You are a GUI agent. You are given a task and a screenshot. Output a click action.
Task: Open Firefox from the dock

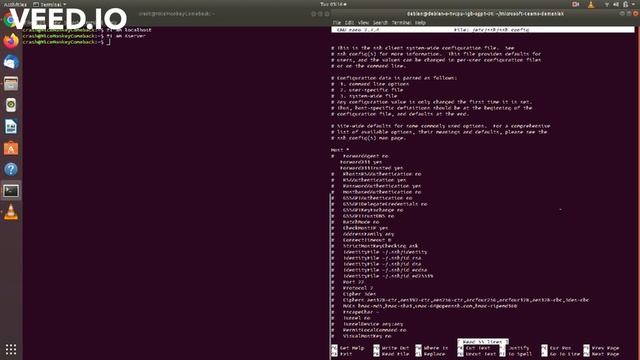(11, 41)
